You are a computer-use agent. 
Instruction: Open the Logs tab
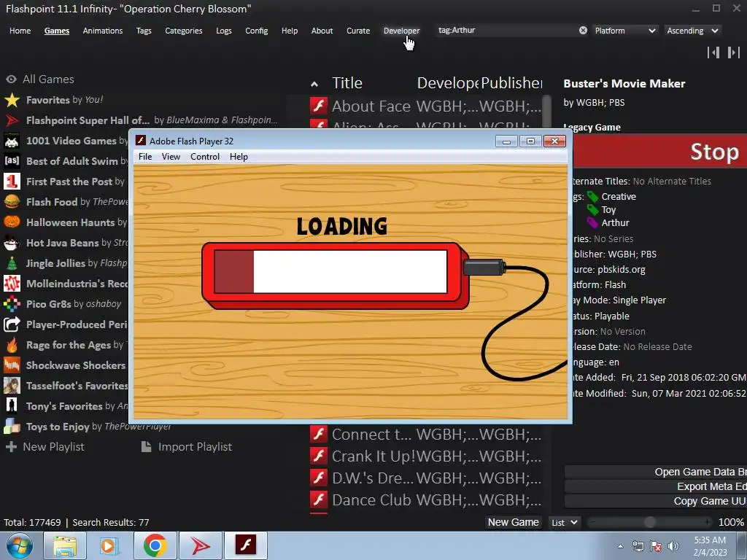(223, 31)
